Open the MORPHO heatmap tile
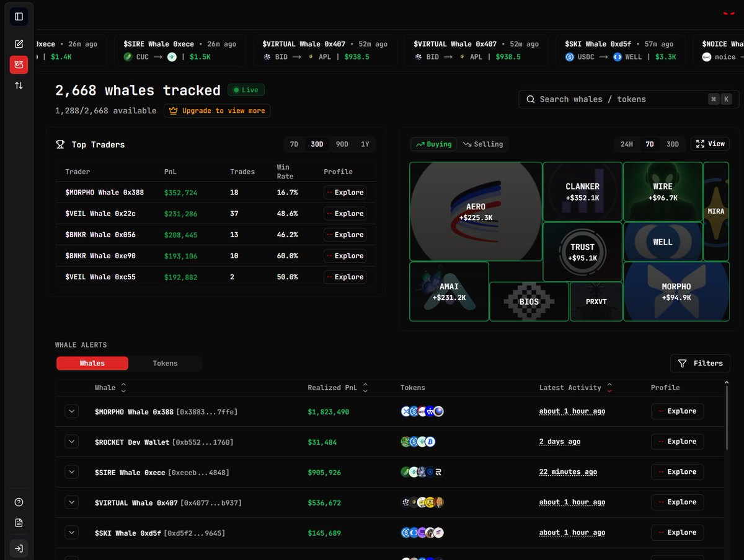The image size is (744, 560). coord(676,291)
